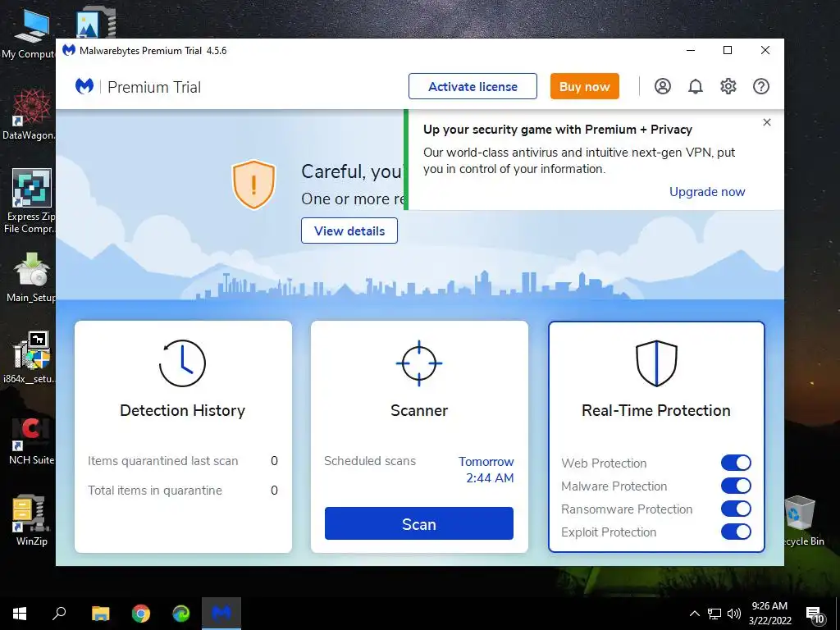Open the Action Center notifications icon

815,614
